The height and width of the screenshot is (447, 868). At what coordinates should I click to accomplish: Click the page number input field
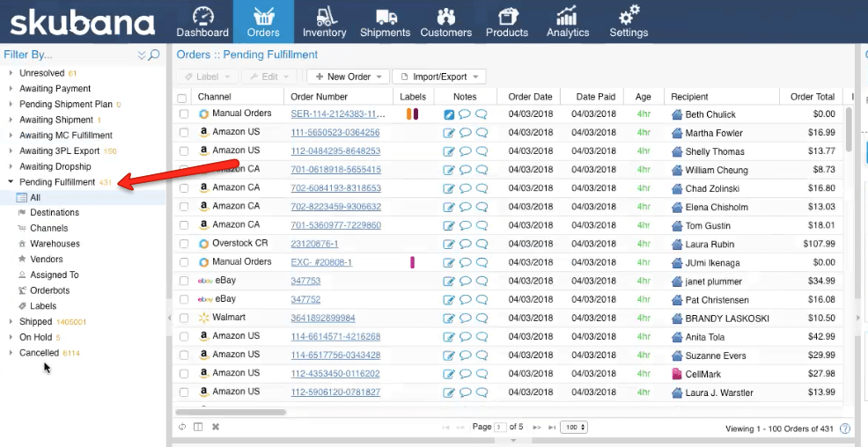coord(500,427)
